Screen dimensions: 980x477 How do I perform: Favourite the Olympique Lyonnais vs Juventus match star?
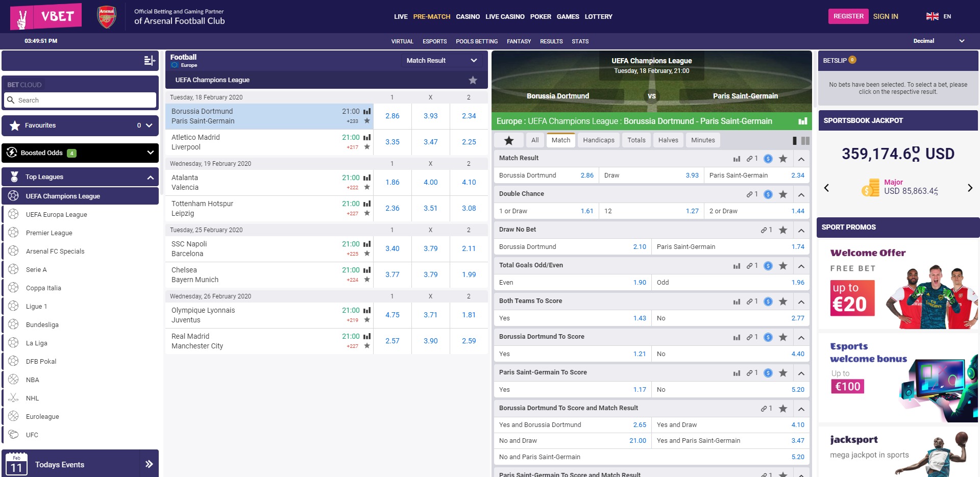point(367,320)
